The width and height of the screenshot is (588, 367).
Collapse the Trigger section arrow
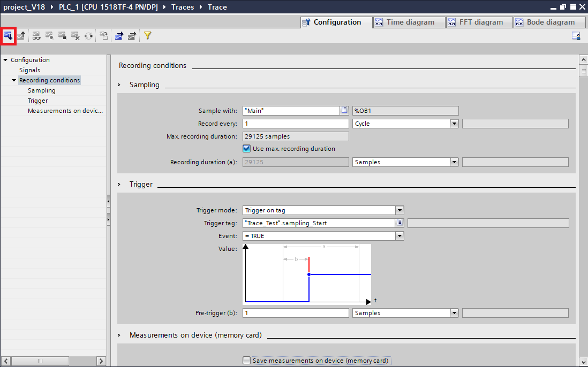(x=119, y=184)
